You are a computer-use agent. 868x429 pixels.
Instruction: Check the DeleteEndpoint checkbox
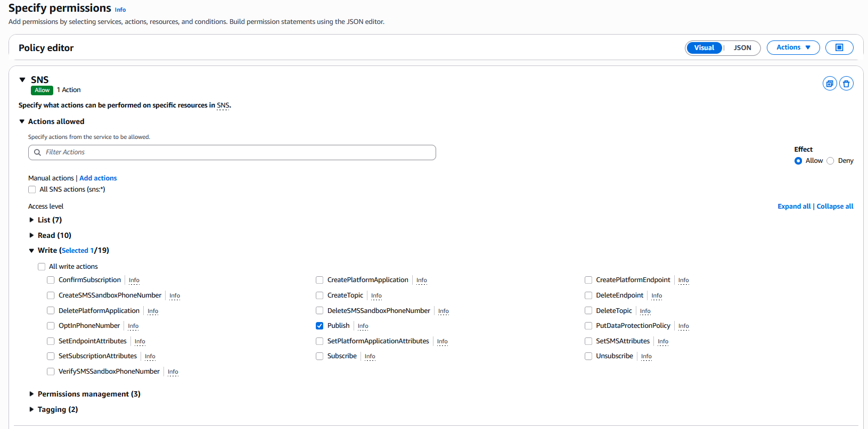588,295
